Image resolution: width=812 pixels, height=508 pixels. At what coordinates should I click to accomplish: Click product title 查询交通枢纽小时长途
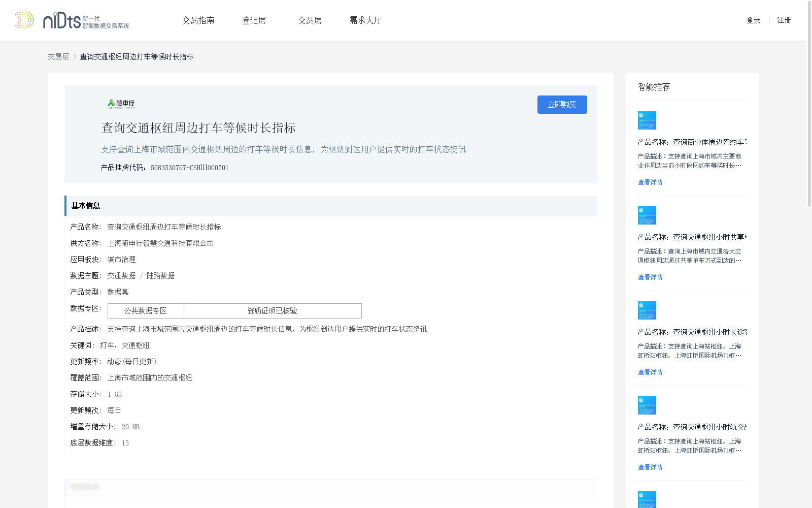click(x=692, y=332)
